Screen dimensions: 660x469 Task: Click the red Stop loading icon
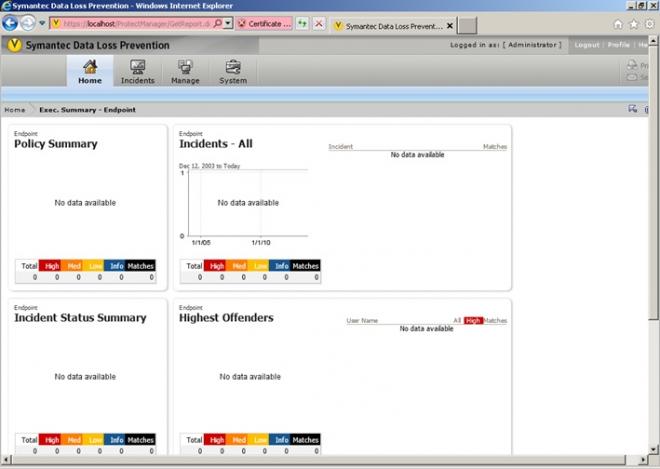(x=319, y=24)
